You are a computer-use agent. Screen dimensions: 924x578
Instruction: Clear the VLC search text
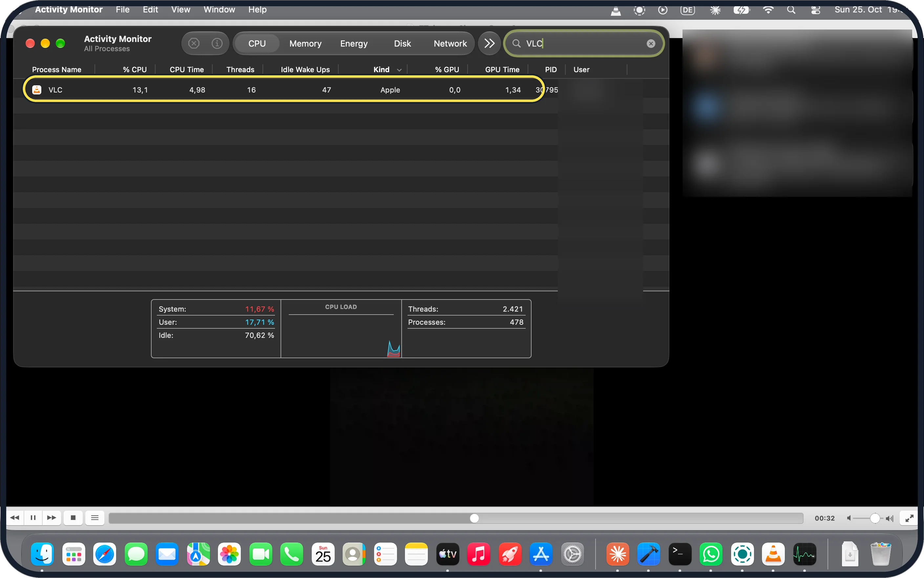pos(651,44)
